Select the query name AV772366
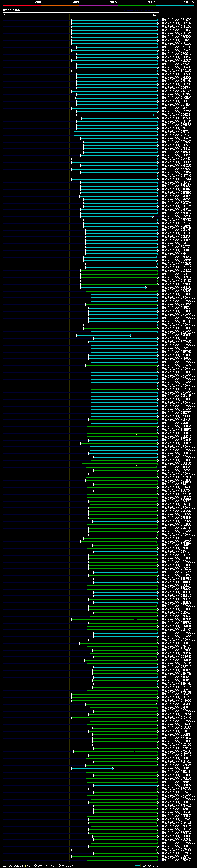197x868 pixels. pyautogui.click(x=11, y=10)
